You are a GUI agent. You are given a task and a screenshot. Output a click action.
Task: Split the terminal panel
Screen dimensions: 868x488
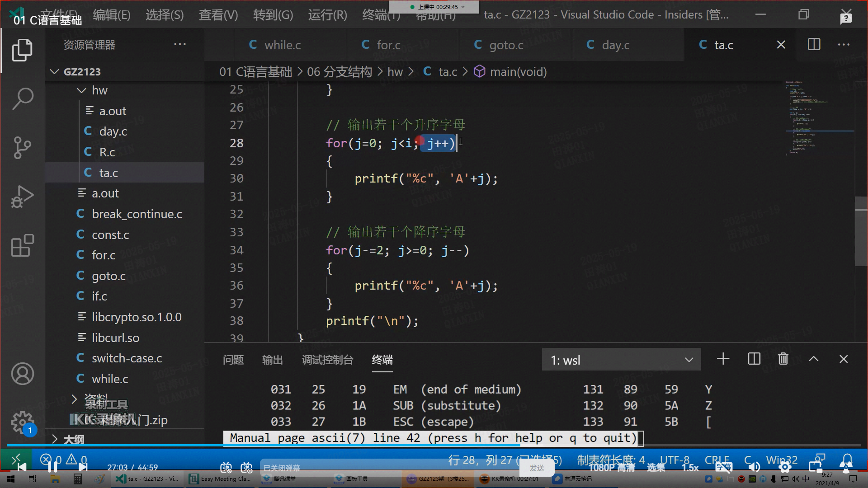(754, 359)
